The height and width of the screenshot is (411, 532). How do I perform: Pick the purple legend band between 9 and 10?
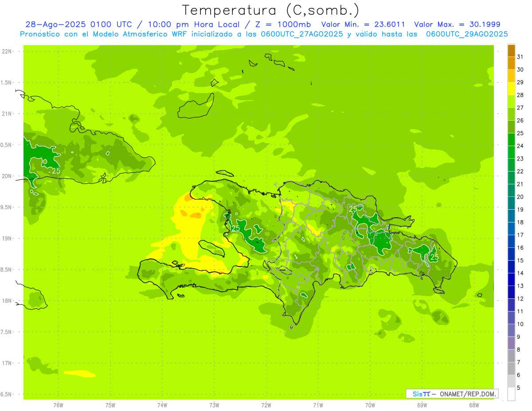click(511, 330)
